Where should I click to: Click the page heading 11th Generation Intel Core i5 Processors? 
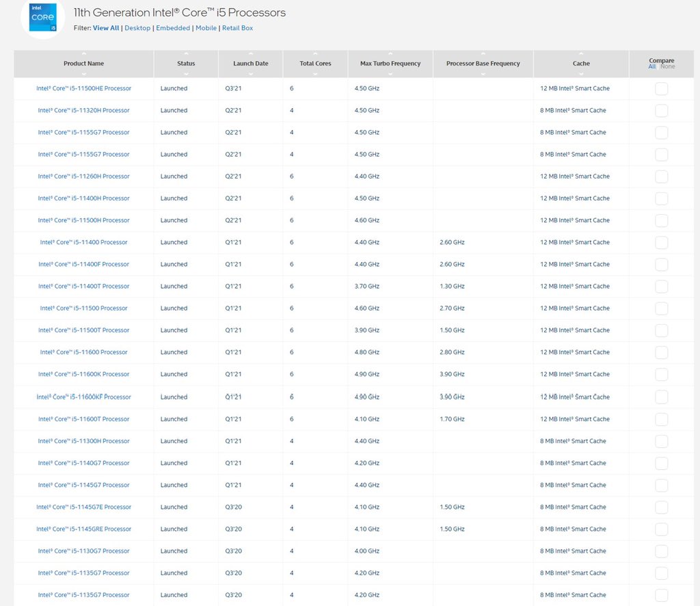pos(180,12)
